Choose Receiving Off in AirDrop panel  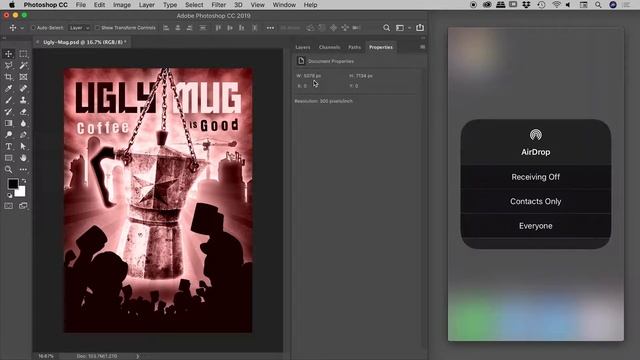coord(536,177)
